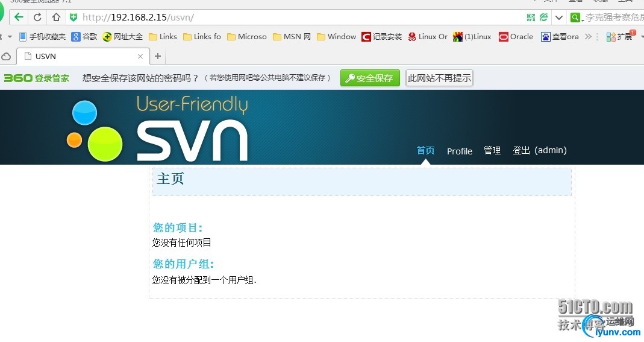Image resolution: width=644 pixels, height=342 pixels.
Task: Open the 谷歌 bookmark
Action: (84, 37)
